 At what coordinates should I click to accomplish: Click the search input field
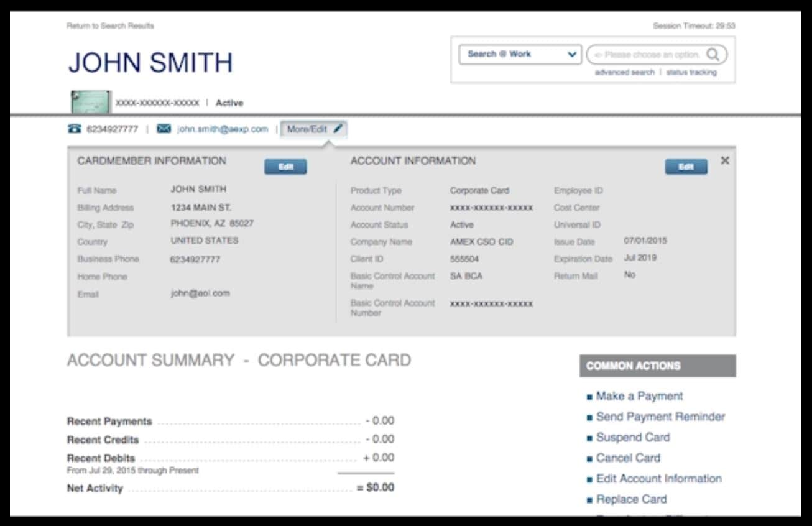tap(645, 55)
